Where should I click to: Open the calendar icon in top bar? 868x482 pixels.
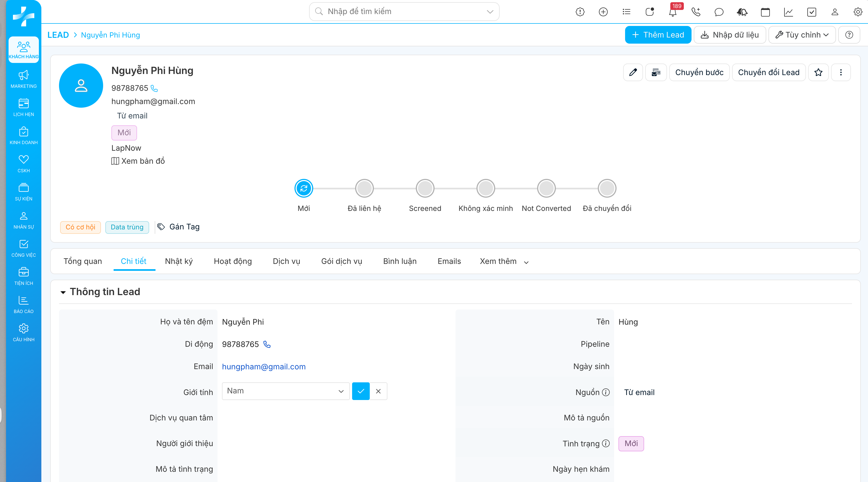tap(765, 12)
